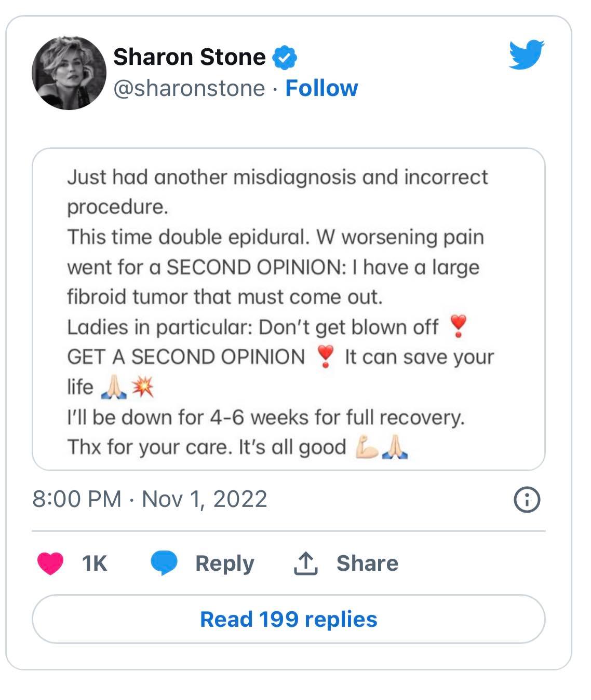This screenshot has width=591, height=700.
Task: Open Sharon Stone's profile picture
Action: click(x=69, y=73)
